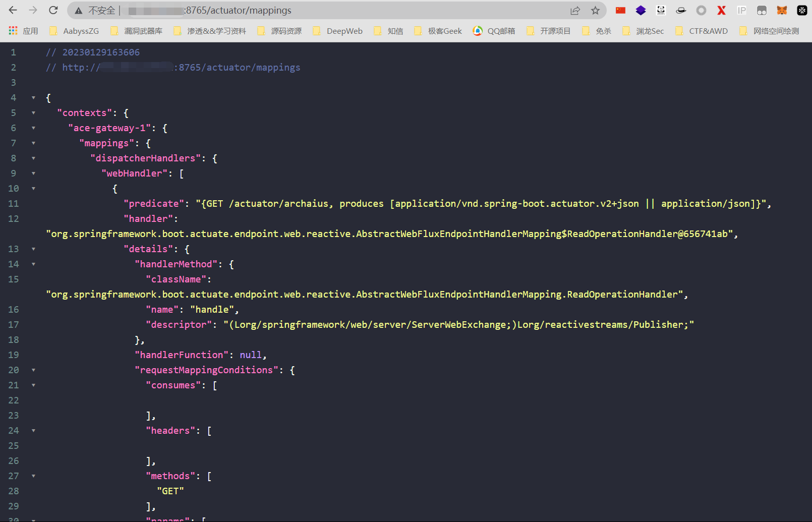
Task: Open the 渗透&&学习资料 bookmark folder
Action: [x=210, y=31]
